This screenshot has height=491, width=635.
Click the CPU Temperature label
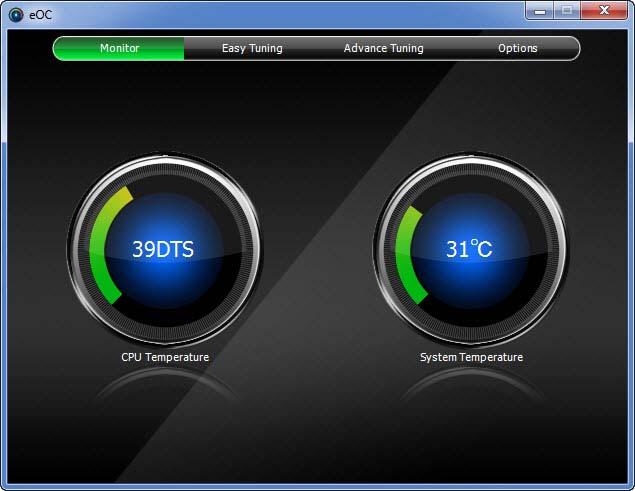(165, 357)
